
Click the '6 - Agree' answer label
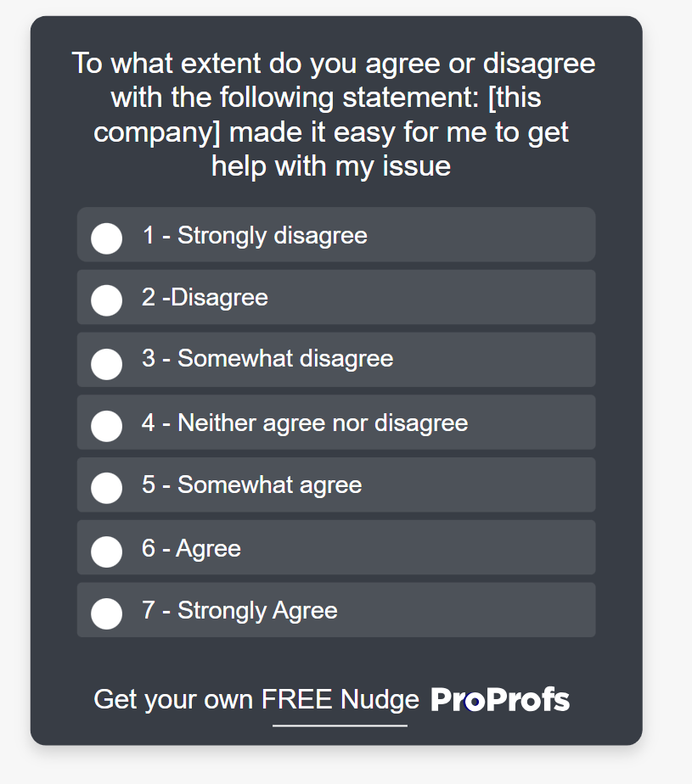(x=191, y=548)
